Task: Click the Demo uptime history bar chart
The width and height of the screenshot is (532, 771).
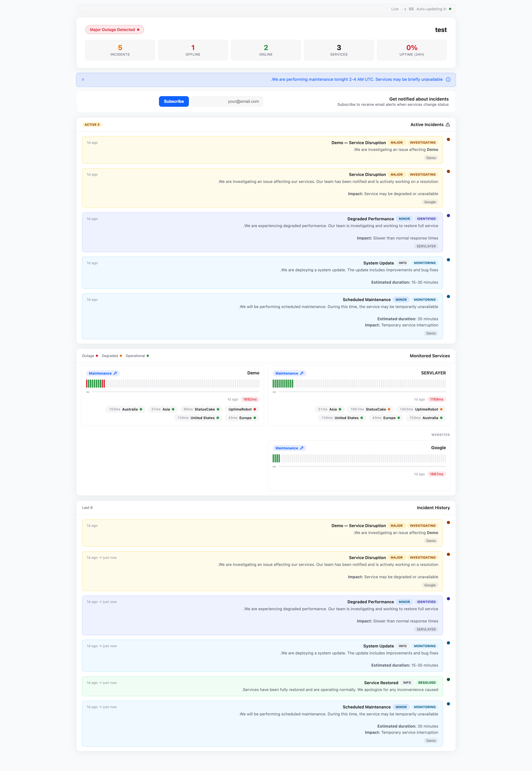Action: coord(173,384)
